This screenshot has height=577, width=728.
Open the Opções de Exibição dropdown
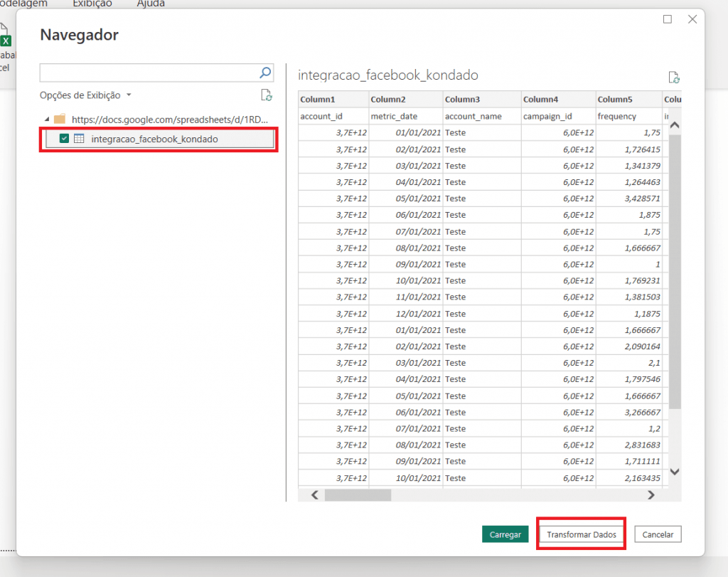85,95
